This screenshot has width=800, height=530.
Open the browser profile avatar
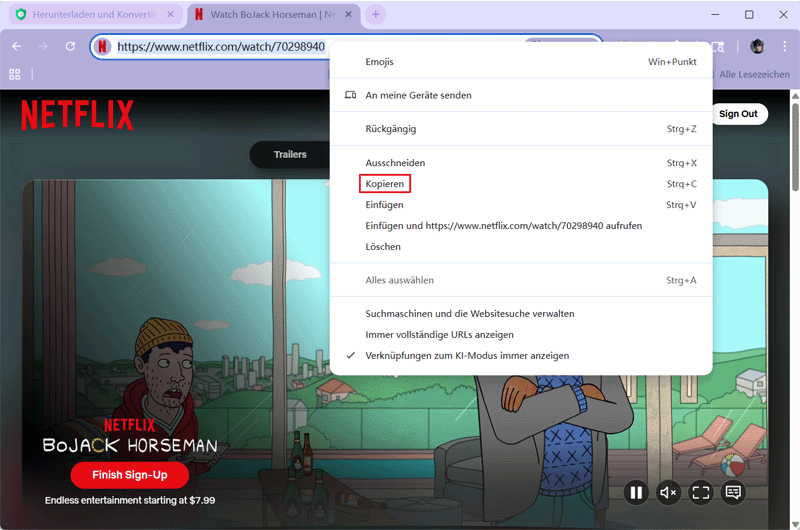(758, 46)
